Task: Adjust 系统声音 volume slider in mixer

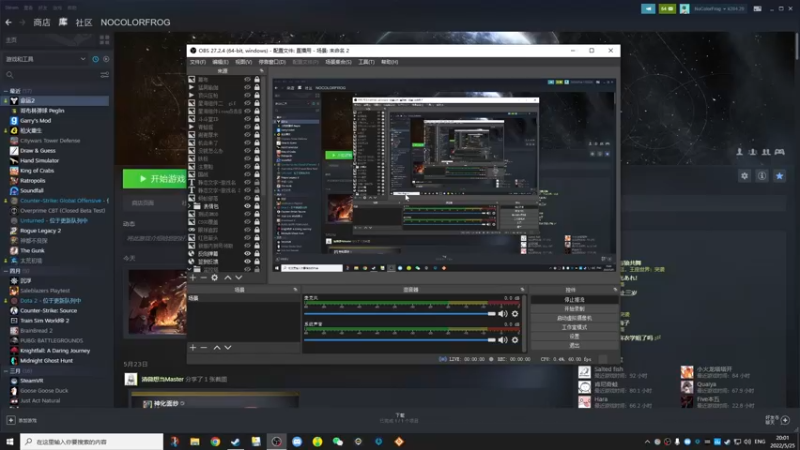Action: pos(401,340)
